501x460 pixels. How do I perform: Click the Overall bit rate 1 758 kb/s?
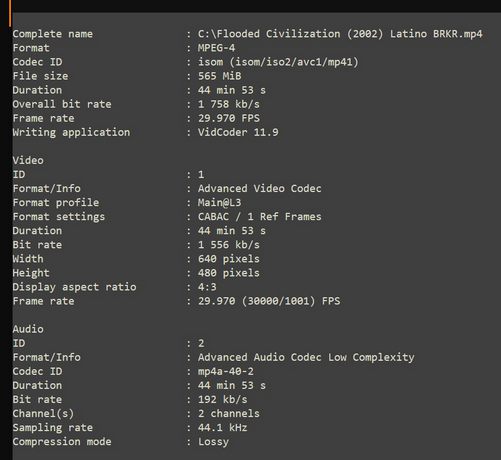[x=229, y=104]
